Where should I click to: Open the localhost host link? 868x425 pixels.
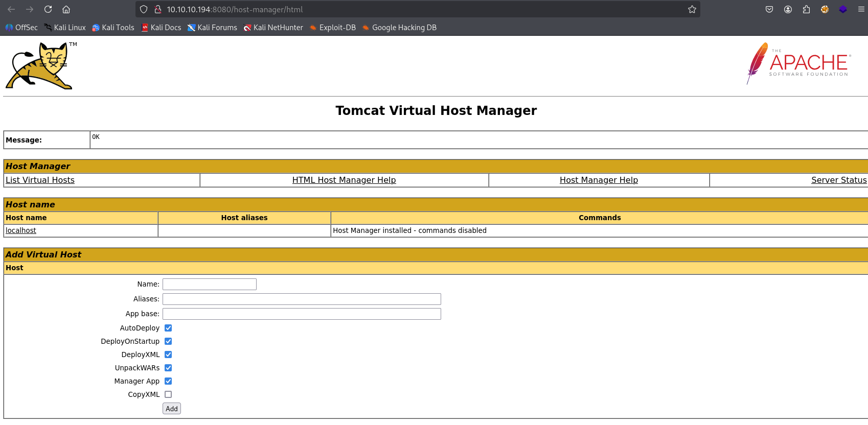(x=21, y=230)
